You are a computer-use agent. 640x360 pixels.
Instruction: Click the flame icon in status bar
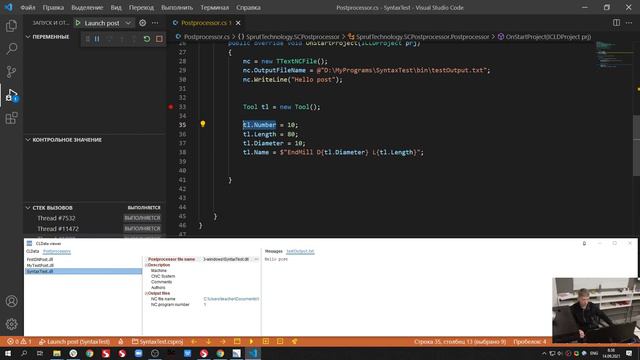pos(121,342)
